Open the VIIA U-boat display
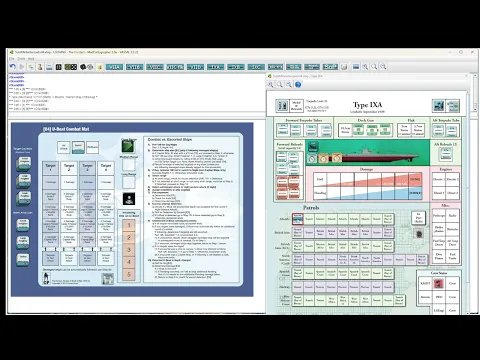480x360 pixels. [114, 67]
